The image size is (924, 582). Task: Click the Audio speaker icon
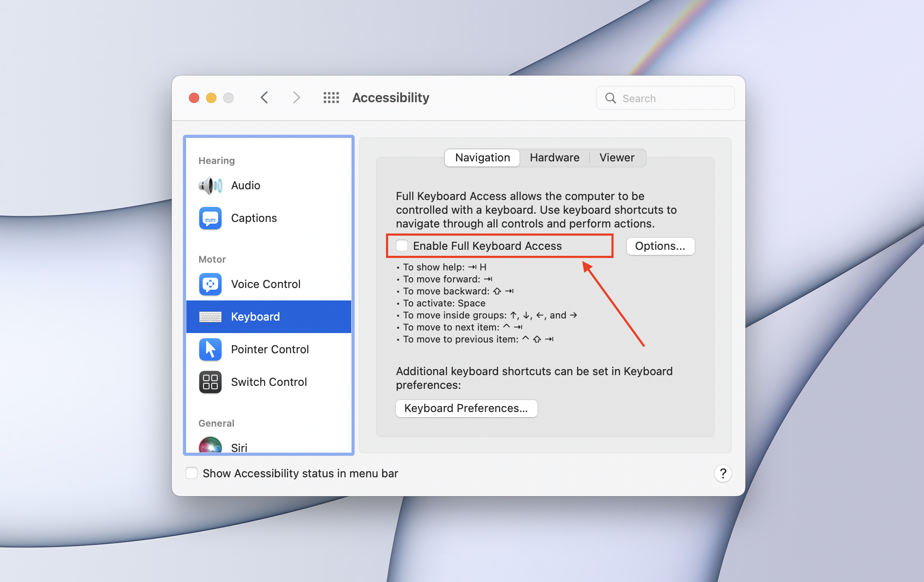pos(210,185)
